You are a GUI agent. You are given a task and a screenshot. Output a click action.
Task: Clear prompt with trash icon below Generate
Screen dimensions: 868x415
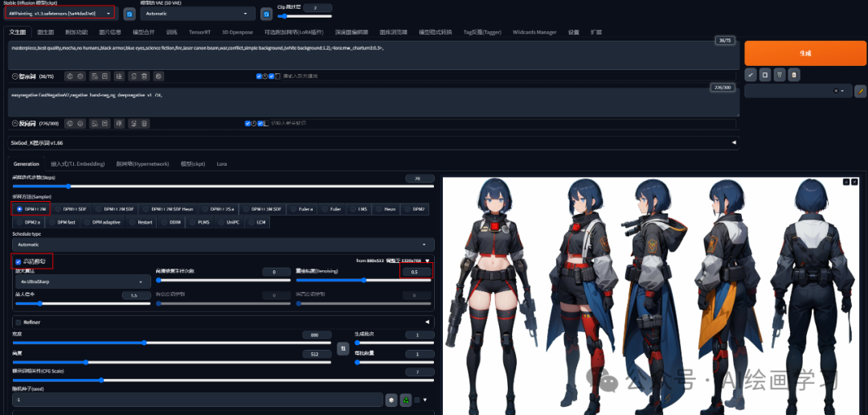click(x=780, y=75)
